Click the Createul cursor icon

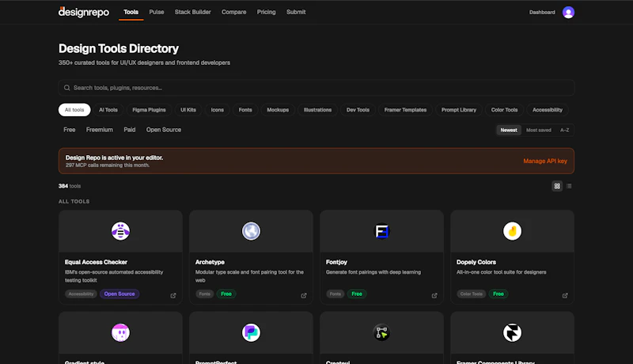click(x=381, y=332)
